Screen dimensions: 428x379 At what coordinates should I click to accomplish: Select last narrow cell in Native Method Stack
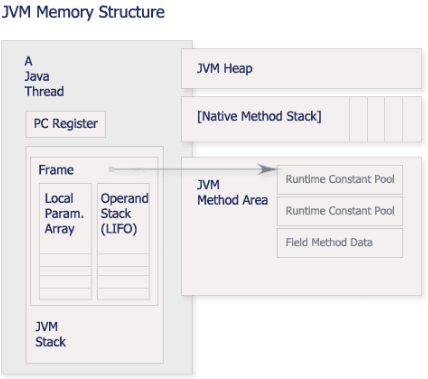pyautogui.click(x=412, y=119)
